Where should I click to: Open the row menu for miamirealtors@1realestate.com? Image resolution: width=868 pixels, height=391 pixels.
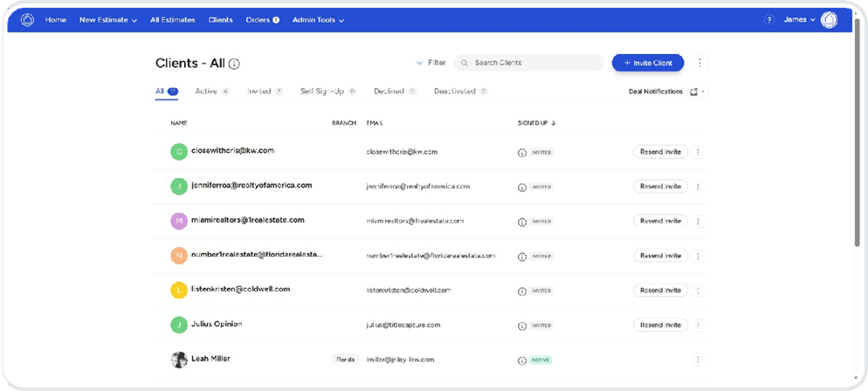point(698,221)
